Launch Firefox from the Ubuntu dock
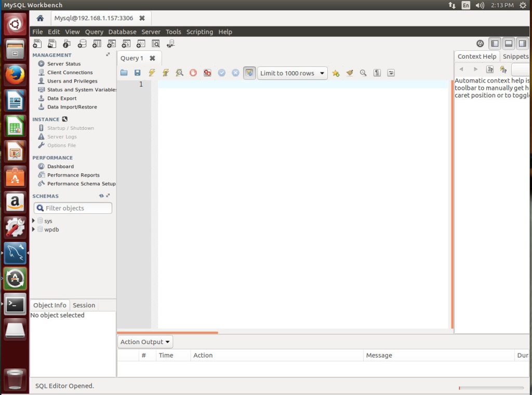Image resolution: width=532 pixels, height=395 pixels. click(16, 75)
